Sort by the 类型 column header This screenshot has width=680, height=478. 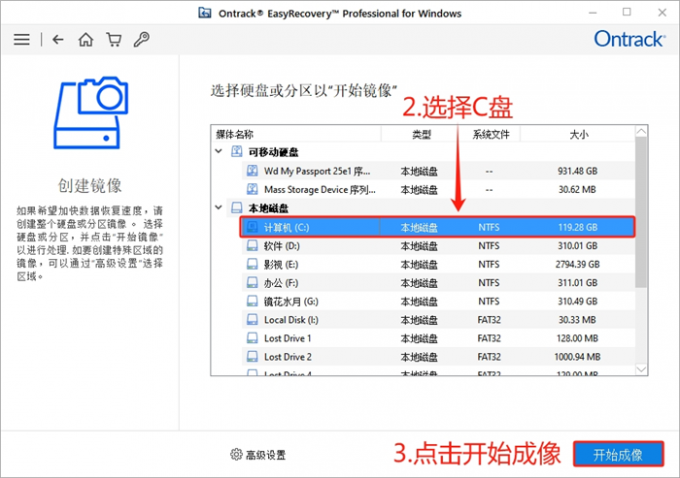pos(421,134)
